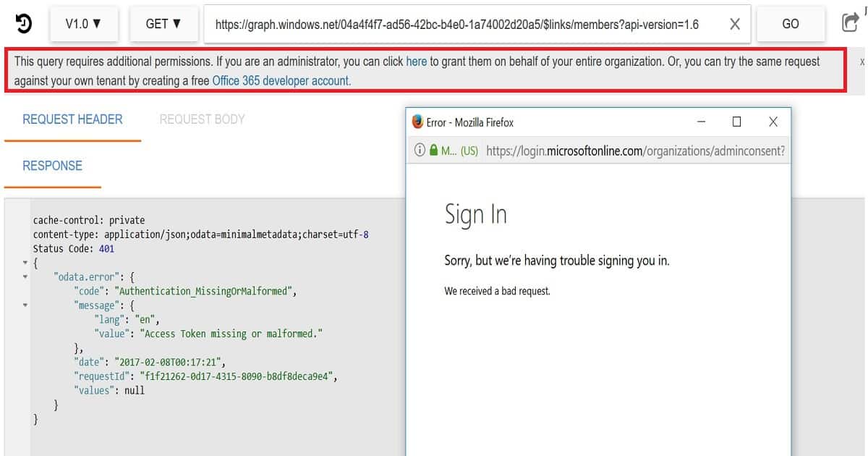
Task: Close the Firefox Error window
Action: (x=773, y=122)
